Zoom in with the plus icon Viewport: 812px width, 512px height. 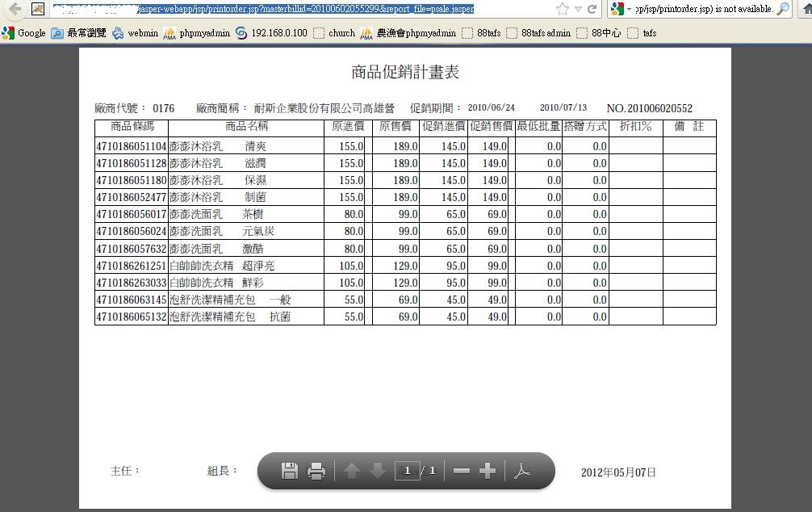[488, 471]
